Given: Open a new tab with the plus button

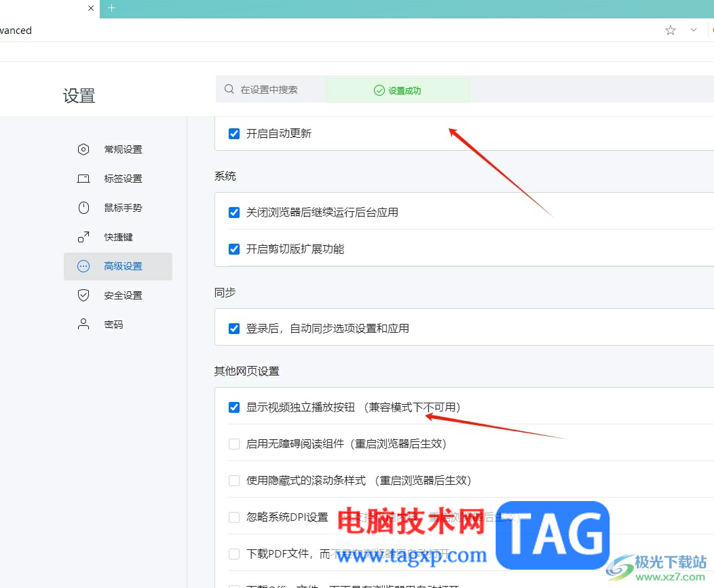Looking at the screenshot, I should click(x=112, y=9).
